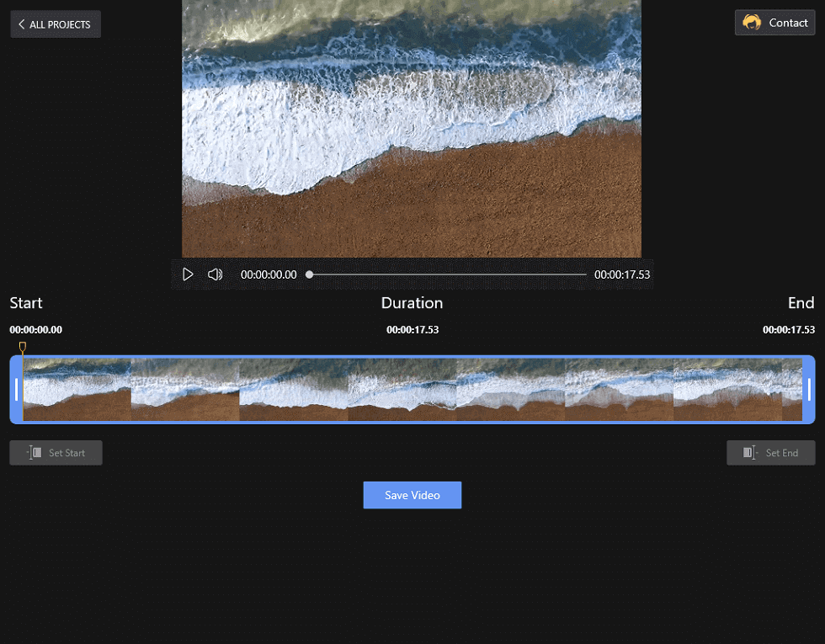Return to ALL PROJECTS
The height and width of the screenshot is (644, 825).
[56, 24]
